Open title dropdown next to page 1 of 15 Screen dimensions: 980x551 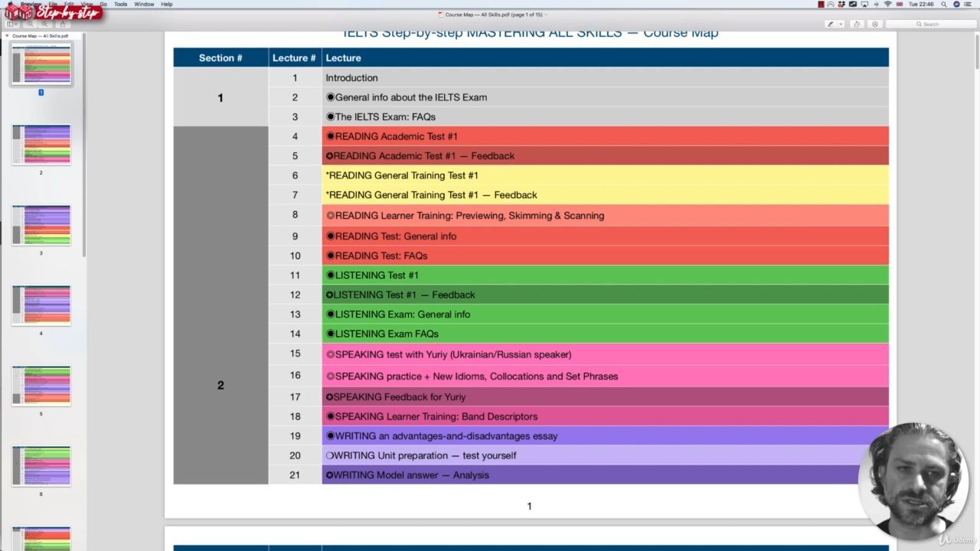pos(546,15)
